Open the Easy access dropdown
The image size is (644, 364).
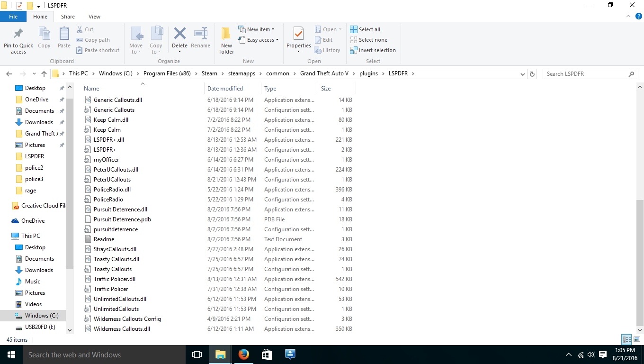point(258,40)
